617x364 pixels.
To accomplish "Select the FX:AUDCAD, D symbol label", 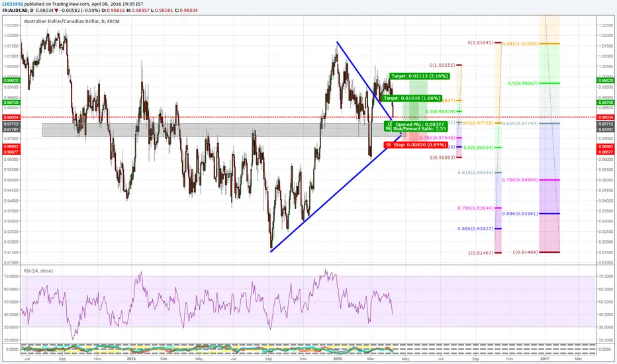I will click(x=18, y=10).
